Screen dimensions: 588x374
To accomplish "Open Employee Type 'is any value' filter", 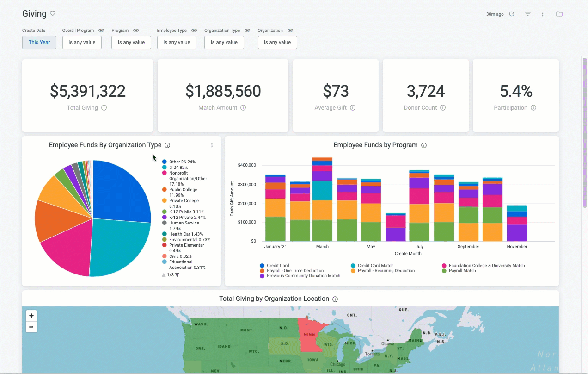I will [177, 42].
